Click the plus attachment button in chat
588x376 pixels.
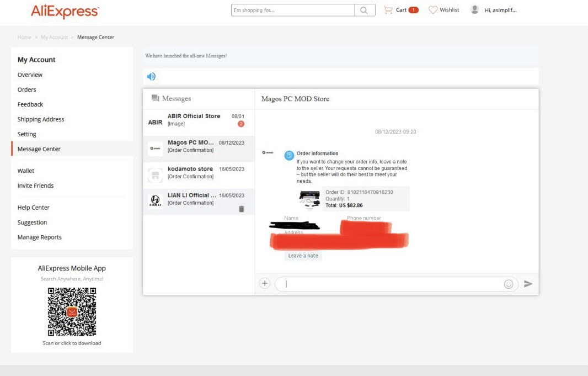pos(265,283)
